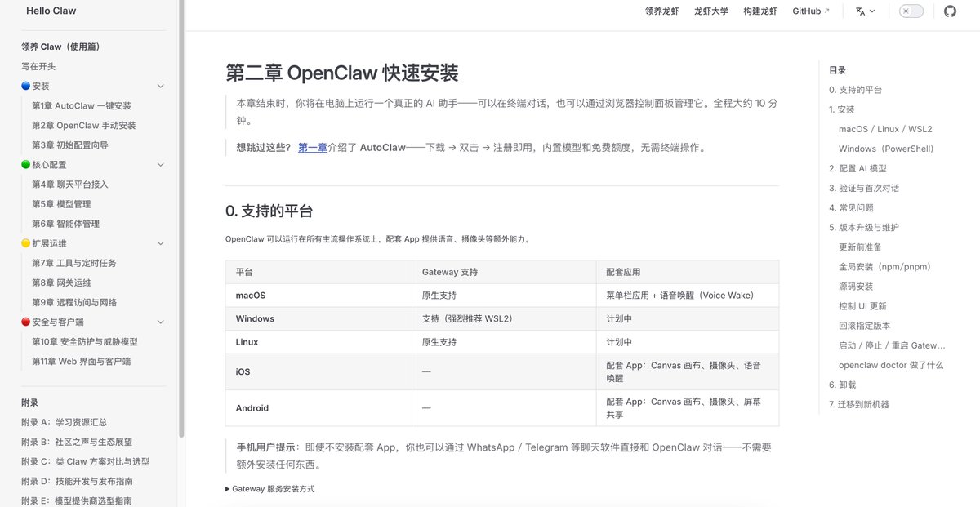Toggle the dark mode appearance switch
980x507 pixels.
[911, 11]
